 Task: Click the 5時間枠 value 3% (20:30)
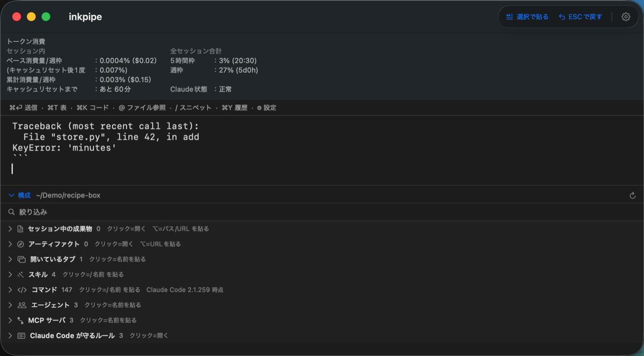pos(237,61)
